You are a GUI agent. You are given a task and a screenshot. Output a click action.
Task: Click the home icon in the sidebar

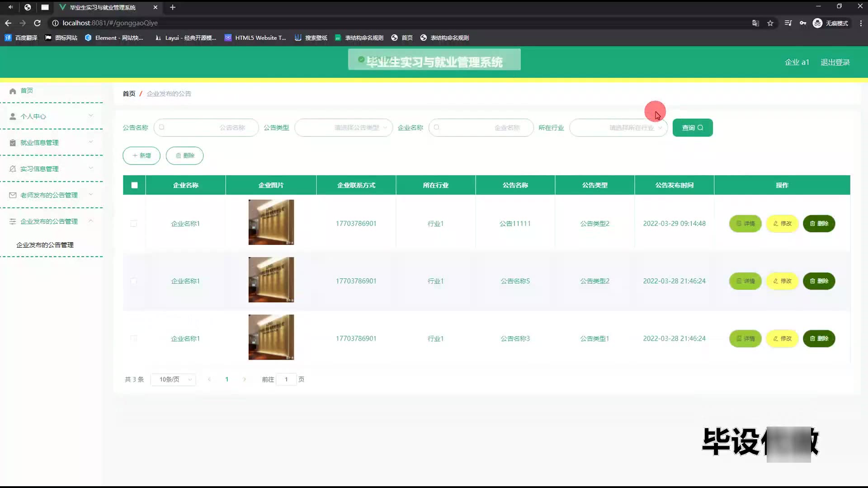(x=13, y=91)
